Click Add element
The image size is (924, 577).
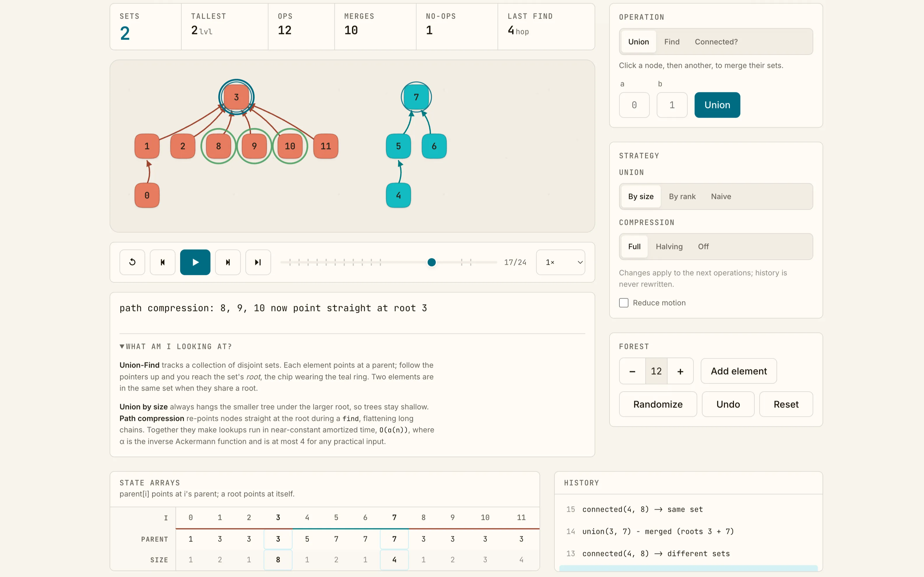(738, 371)
